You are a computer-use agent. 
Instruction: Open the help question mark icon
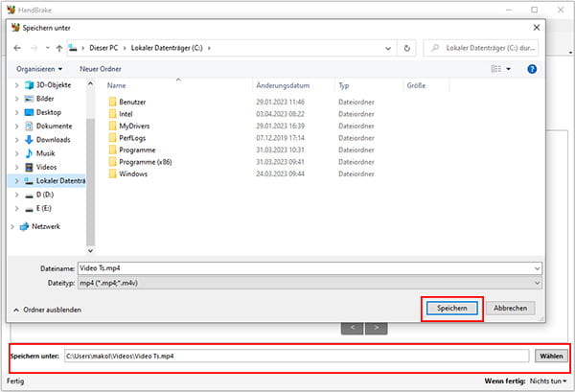(x=531, y=69)
